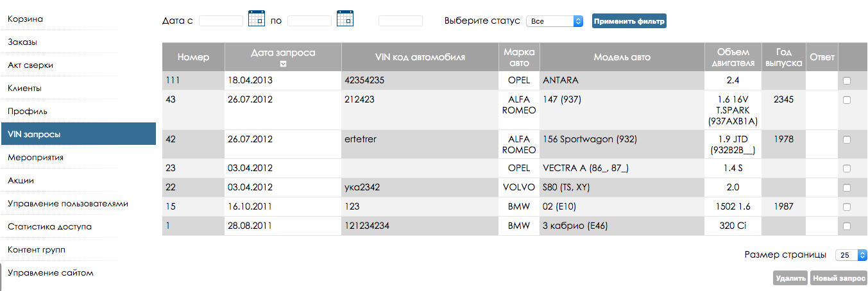Click the empty text field beside the date filters
The width and height of the screenshot is (868, 291).
[x=400, y=21]
